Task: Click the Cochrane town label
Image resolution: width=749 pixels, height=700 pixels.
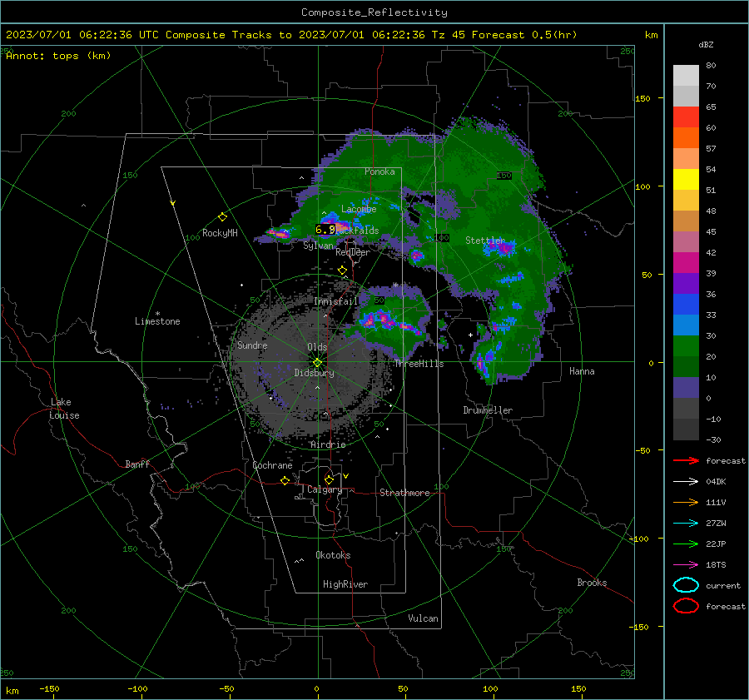Action: (x=272, y=465)
